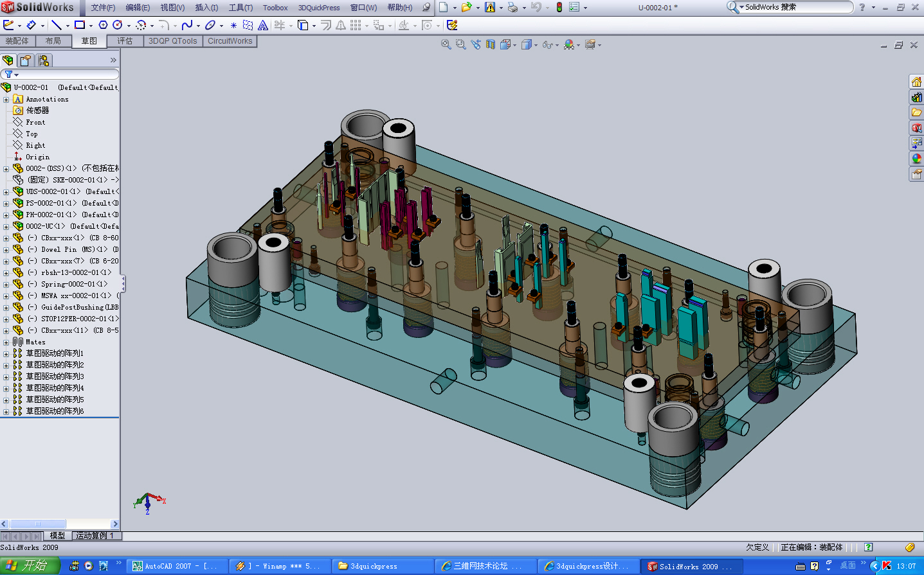The height and width of the screenshot is (575, 924).
Task: Select the Front plane in tree
Action: (x=35, y=122)
